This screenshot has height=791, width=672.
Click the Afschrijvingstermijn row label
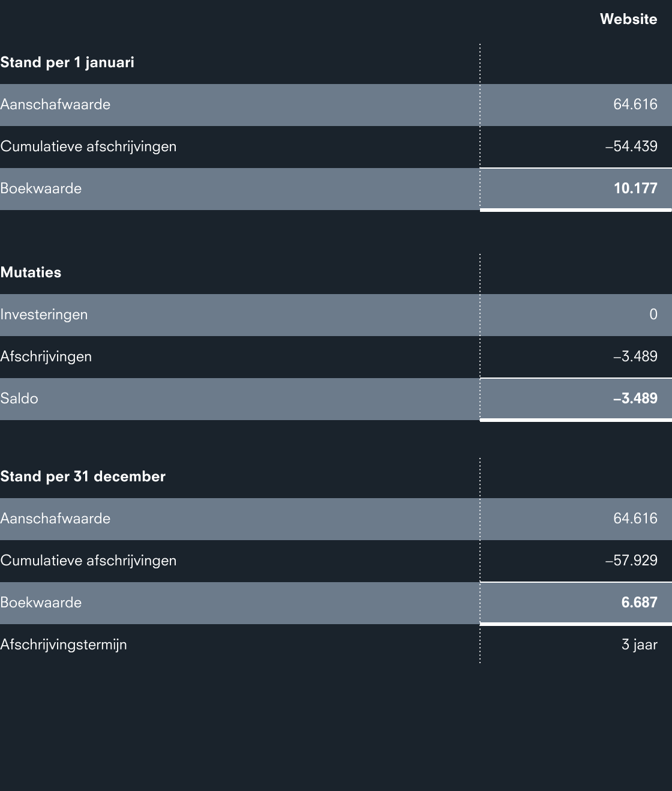(64, 645)
